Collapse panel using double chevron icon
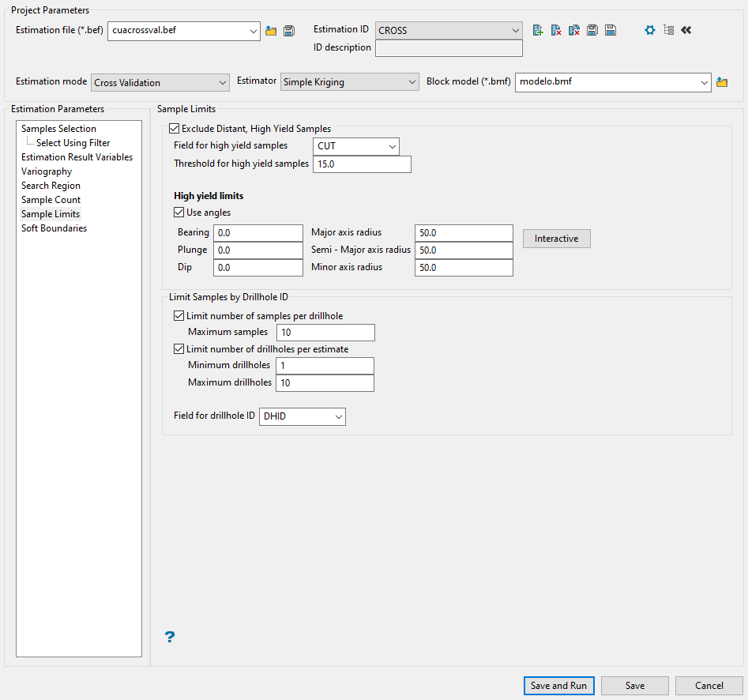 point(686,30)
